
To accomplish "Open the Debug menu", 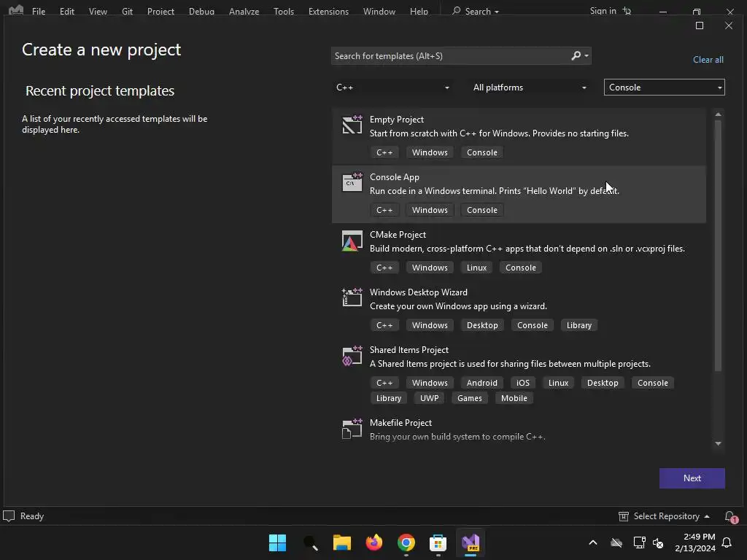I will [201, 11].
